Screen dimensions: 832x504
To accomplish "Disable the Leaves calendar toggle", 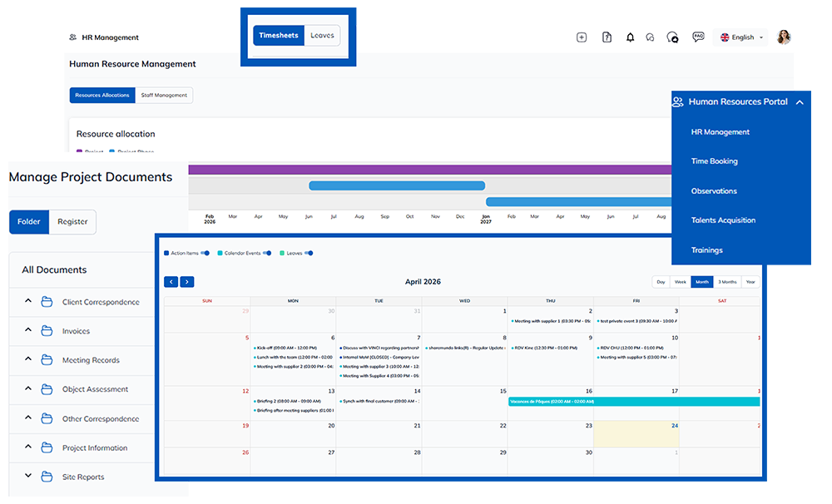I will [x=309, y=253].
